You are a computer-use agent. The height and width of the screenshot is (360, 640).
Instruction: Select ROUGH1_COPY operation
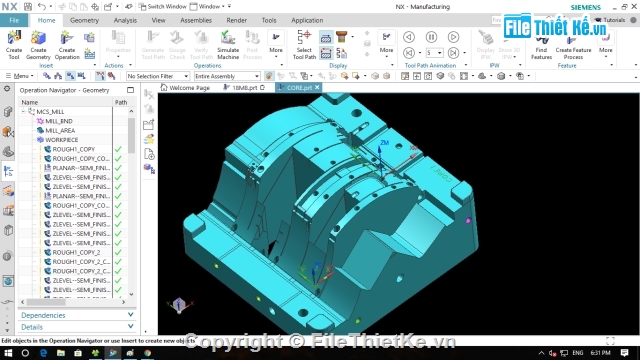coord(73,149)
